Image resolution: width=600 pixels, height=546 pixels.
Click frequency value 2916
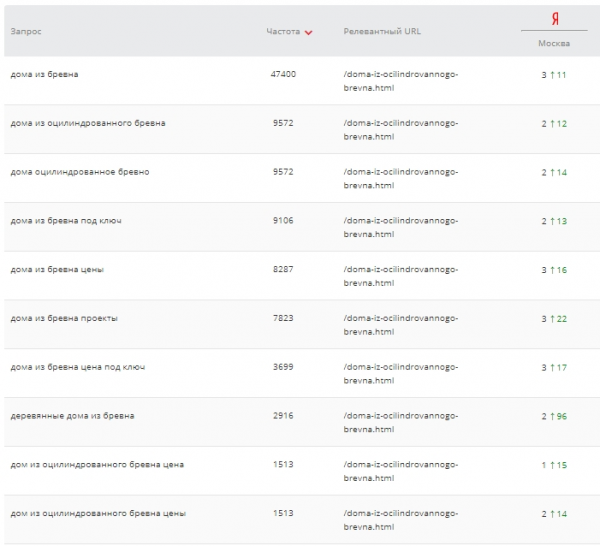(x=283, y=416)
